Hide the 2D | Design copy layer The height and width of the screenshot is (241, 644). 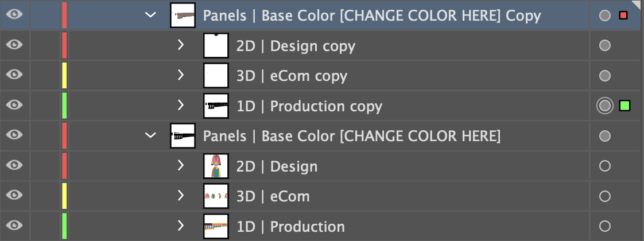(x=14, y=45)
